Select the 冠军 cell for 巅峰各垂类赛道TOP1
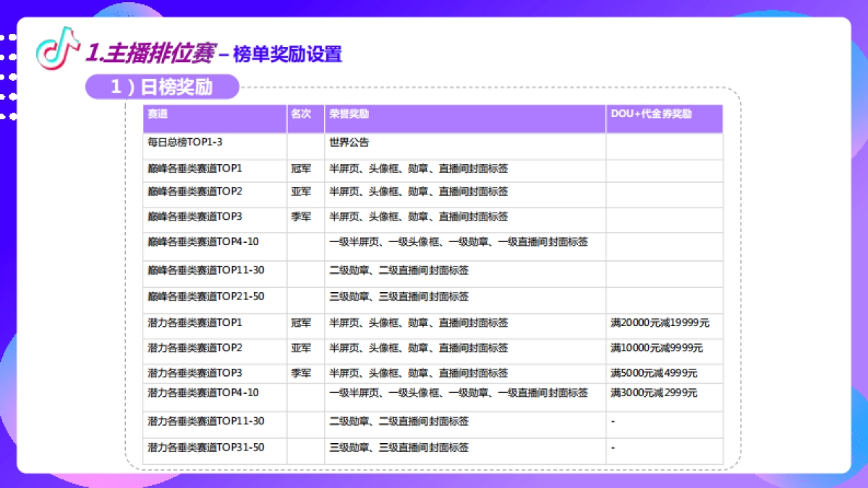The height and width of the screenshot is (488, 868). (302, 168)
